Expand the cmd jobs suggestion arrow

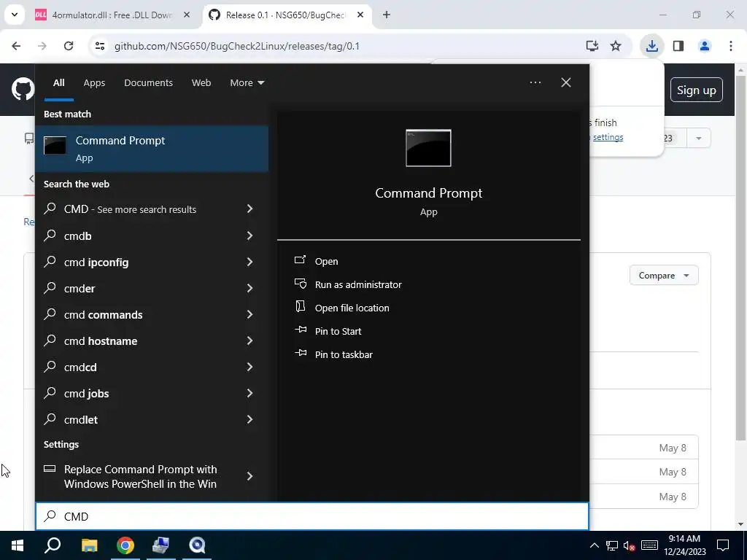click(249, 392)
